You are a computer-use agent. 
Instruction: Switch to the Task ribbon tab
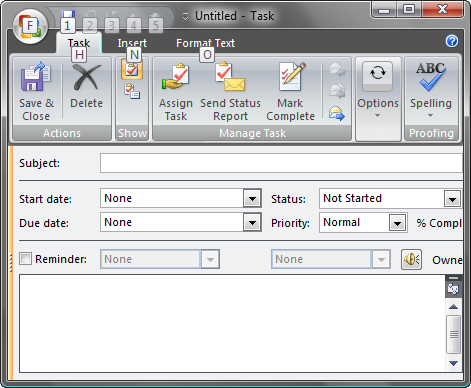[x=79, y=43]
